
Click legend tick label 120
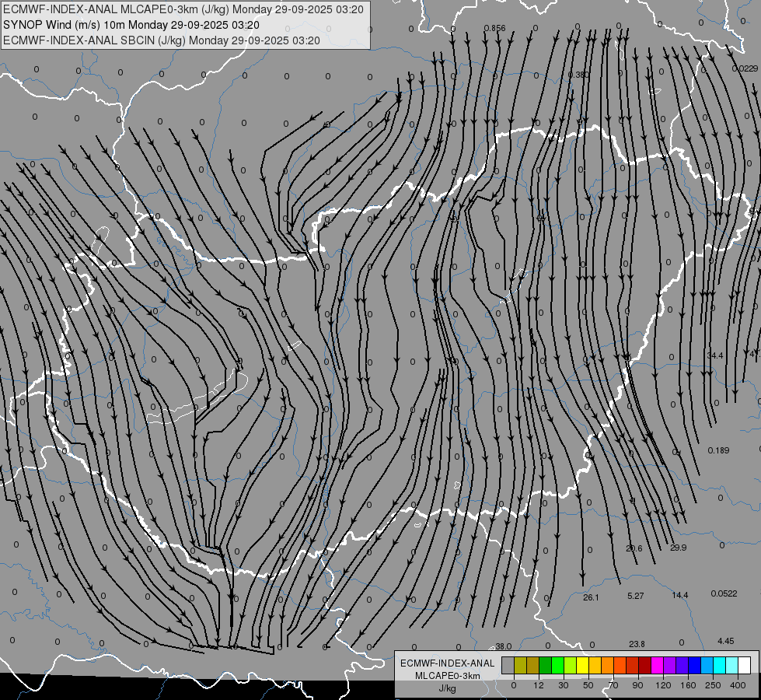663,685
